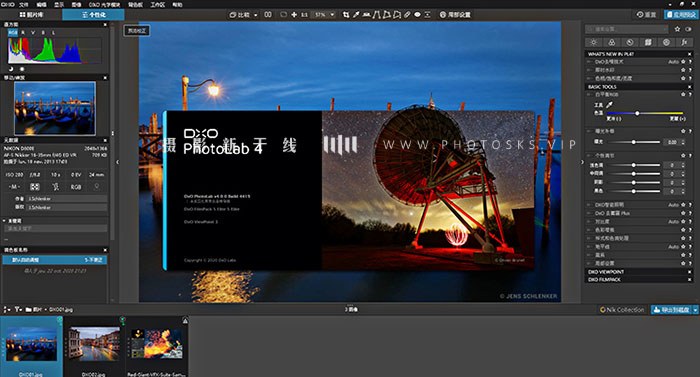Click the Reset button at top right
The image size is (700, 377).
pos(646,15)
